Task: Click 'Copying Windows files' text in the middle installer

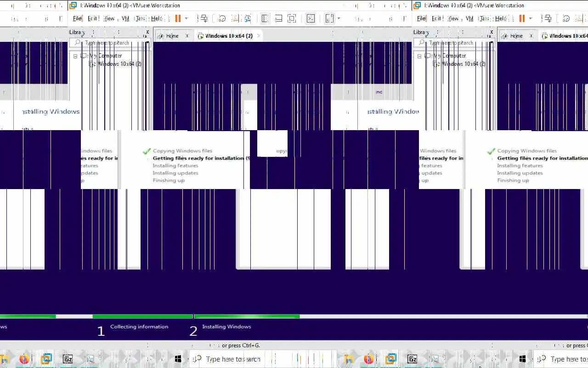Action: (x=182, y=151)
